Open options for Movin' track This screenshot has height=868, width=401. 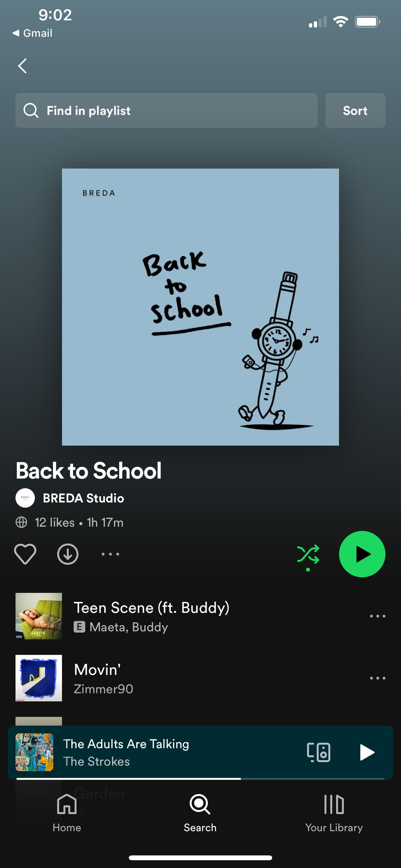[377, 678]
